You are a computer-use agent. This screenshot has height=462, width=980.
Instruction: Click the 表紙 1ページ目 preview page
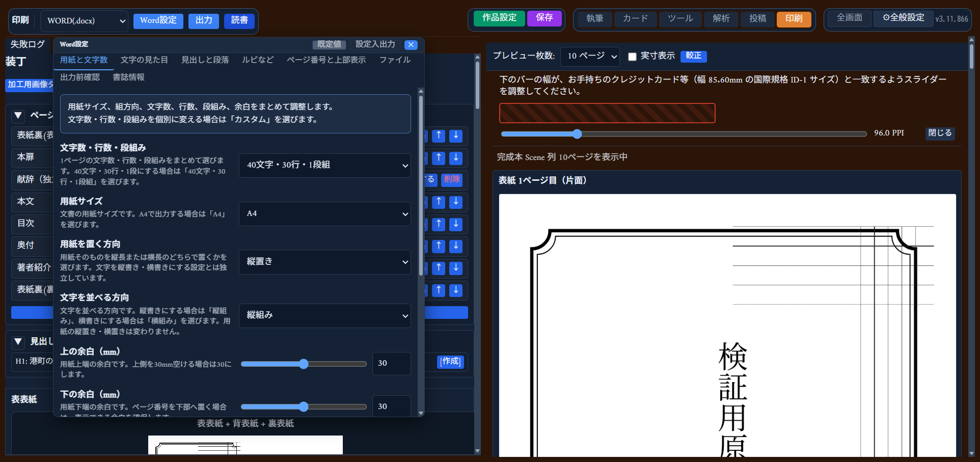point(727,325)
